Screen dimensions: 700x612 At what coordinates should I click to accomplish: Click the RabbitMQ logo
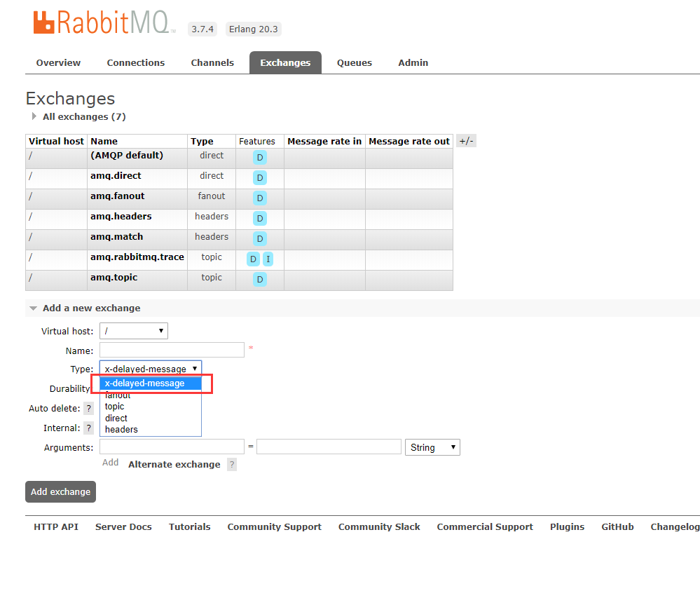click(104, 22)
